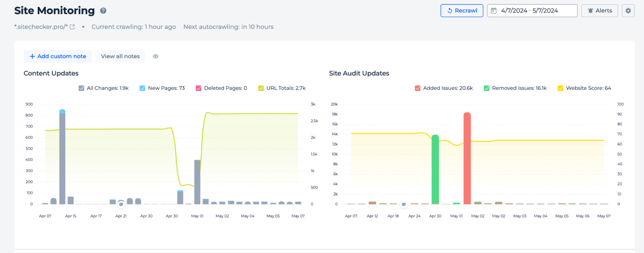Click the 'Content Updates' heading
This screenshot has height=253, width=644.
(51, 73)
